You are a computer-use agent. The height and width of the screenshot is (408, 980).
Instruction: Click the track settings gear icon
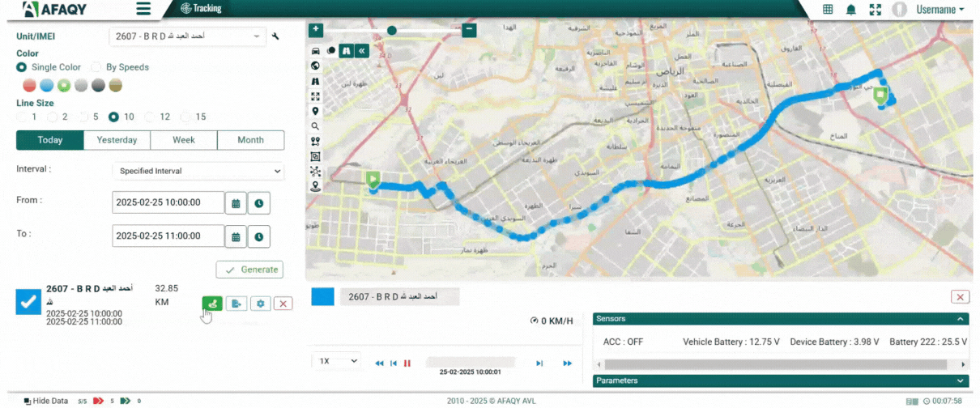pos(260,303)
